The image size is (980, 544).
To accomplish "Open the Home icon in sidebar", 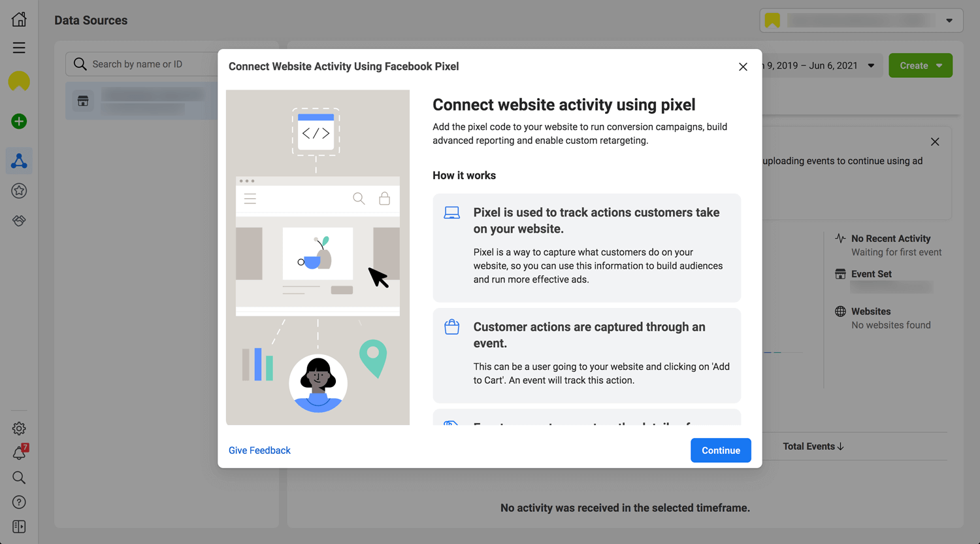I will pos(19,19).
